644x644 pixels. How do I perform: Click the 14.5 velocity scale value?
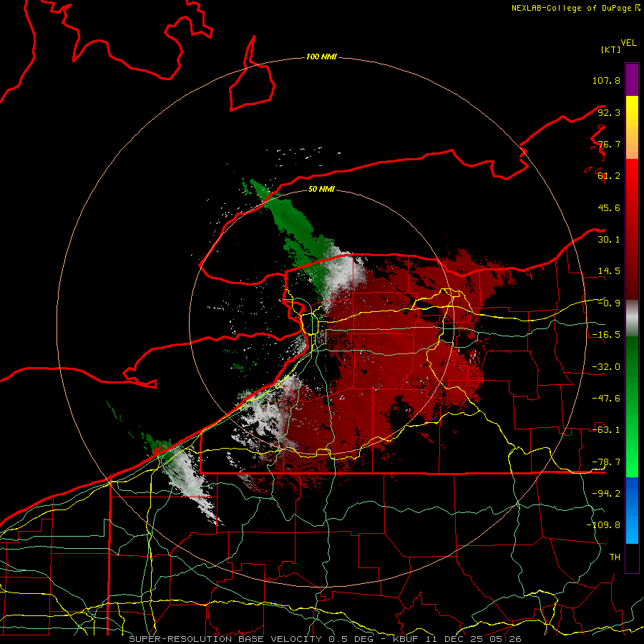tap(609, 271)
